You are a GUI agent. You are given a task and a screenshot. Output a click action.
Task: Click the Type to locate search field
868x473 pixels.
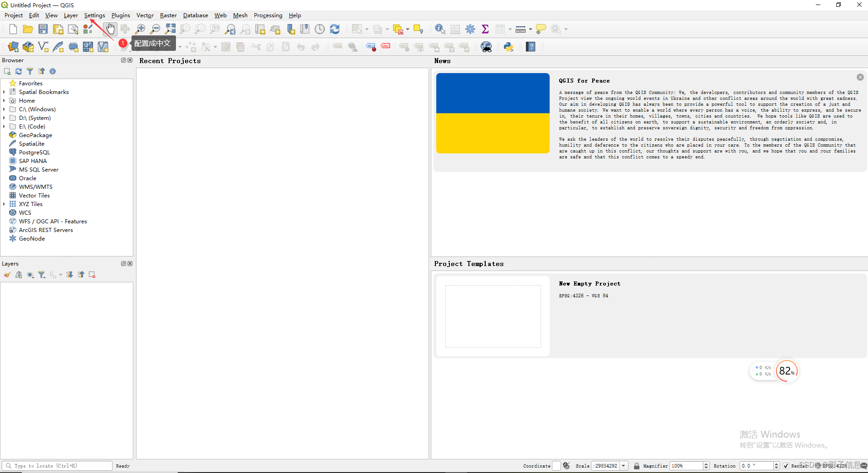pyautogui.click(x=57, y=466)
